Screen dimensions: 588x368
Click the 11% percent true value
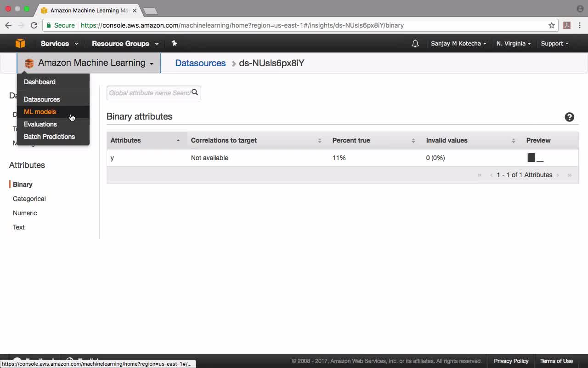tap(339, 158)
